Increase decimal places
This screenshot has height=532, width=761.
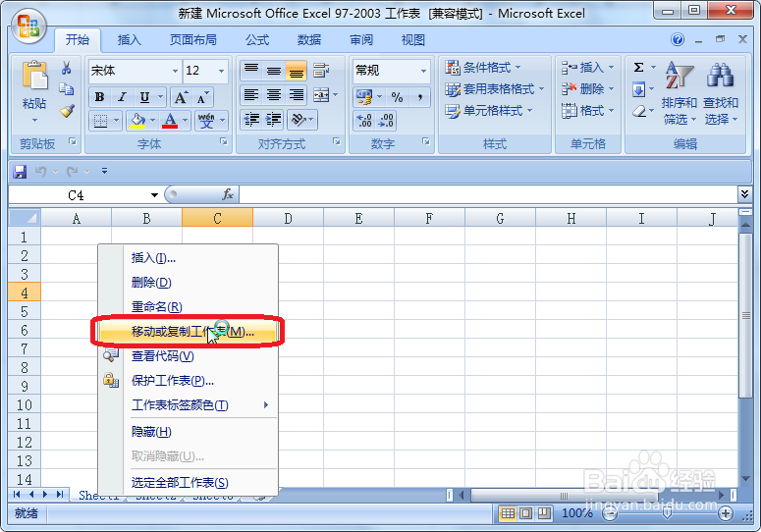pos(364,121)
